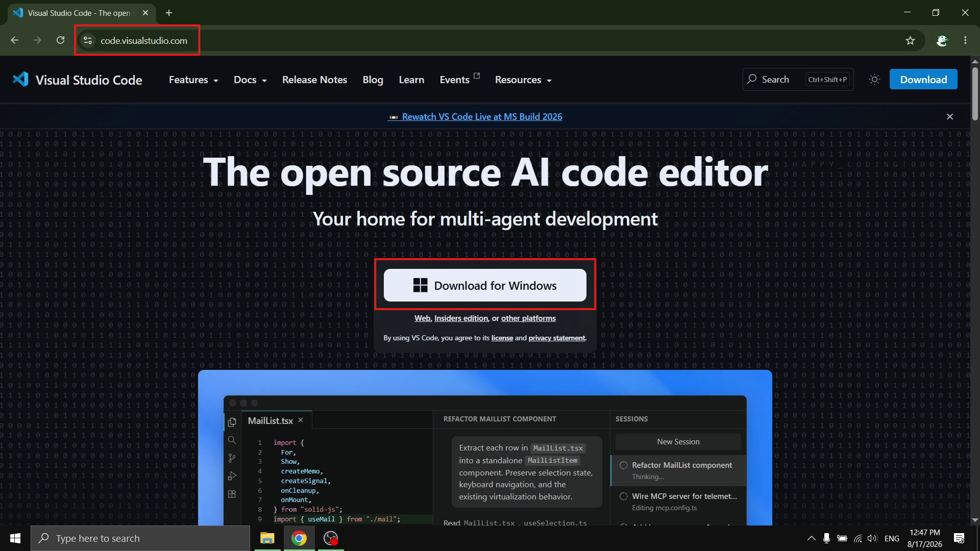This screenshot has height=551, width=980.
Task: View site information icon in address bar
Action: 88,40
